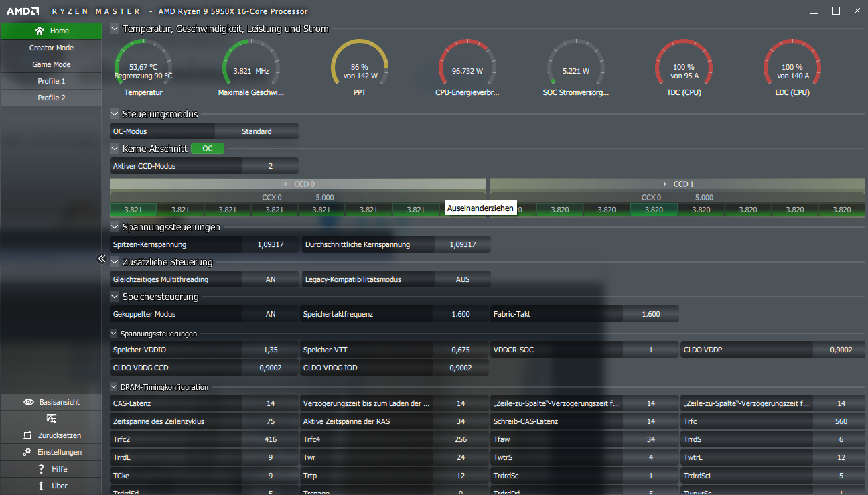
Task: Collapse the DRAM-Timingkonfiguration section
Action: pyautogui.click(x=114, y=387)
